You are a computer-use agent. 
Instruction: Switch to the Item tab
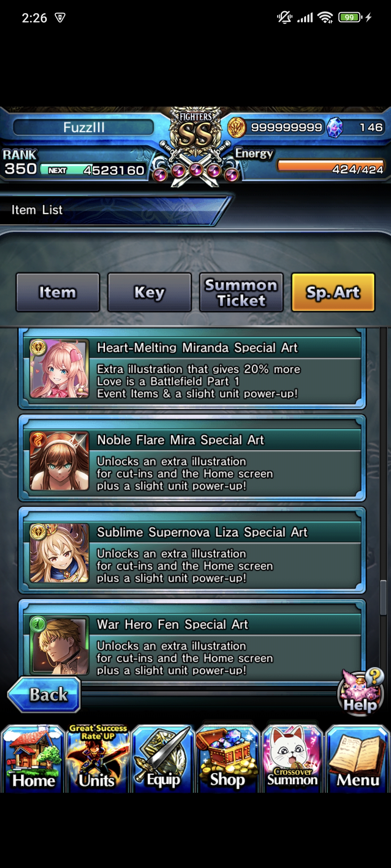pos(58,292)
